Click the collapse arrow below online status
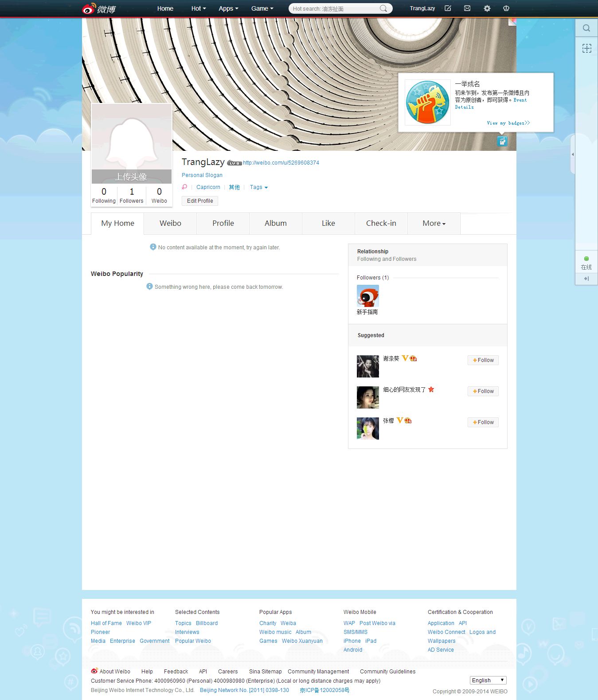598x700 pixels. 586,279
